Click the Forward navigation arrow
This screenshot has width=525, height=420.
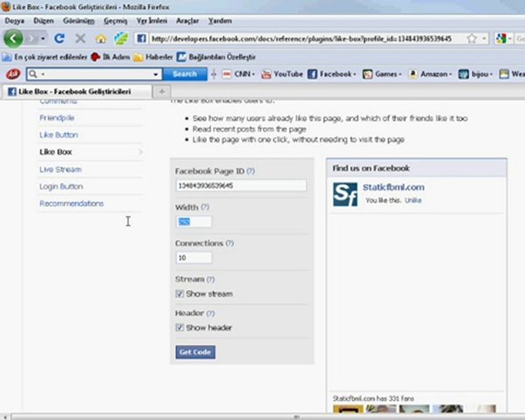tap(32, 38)
